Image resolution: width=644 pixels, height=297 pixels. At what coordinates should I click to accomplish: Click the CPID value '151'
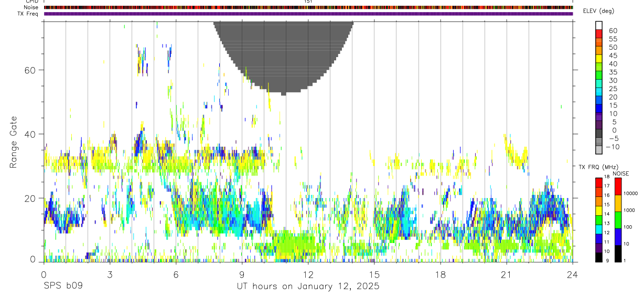[x=308, y=2]
